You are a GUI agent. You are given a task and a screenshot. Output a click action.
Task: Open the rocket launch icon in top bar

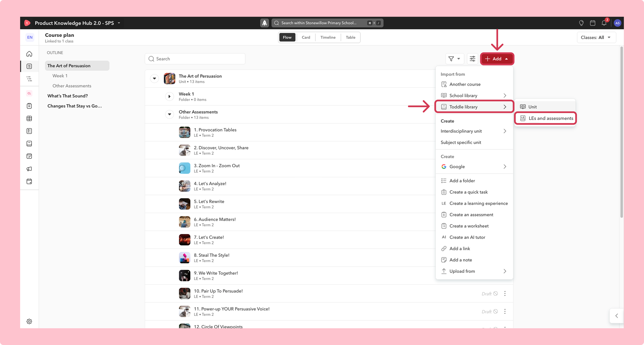(264, 23)
